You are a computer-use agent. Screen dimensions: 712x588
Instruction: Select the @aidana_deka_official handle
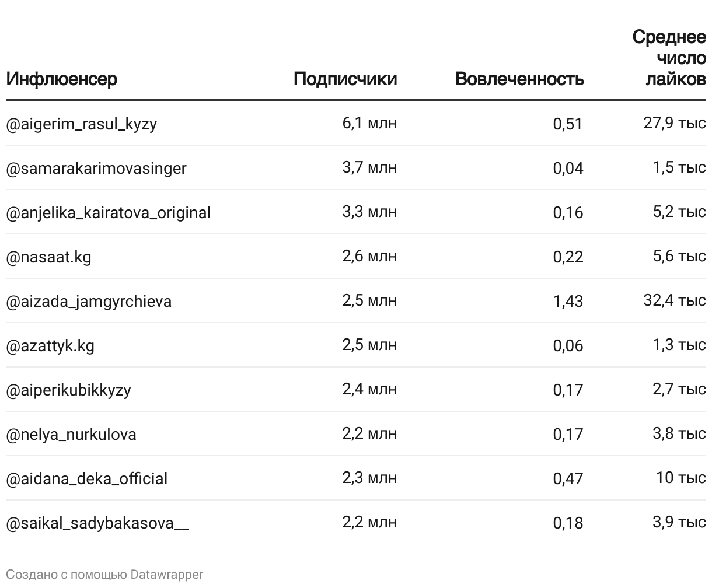click(87, 479)
